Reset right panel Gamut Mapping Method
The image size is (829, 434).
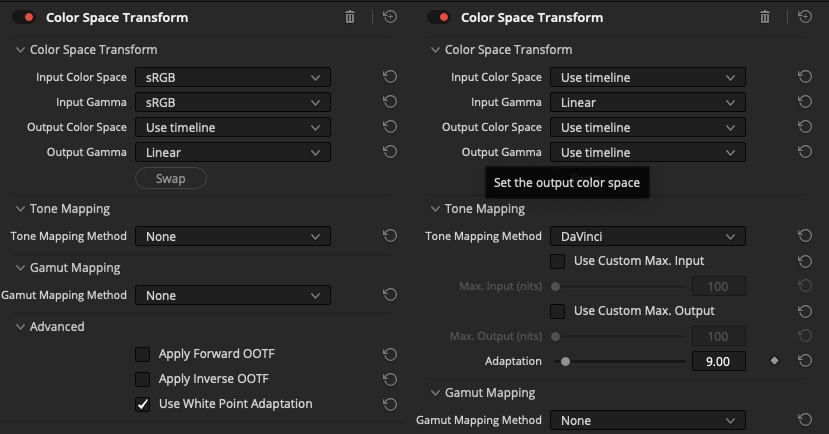(x=805, y=420)
